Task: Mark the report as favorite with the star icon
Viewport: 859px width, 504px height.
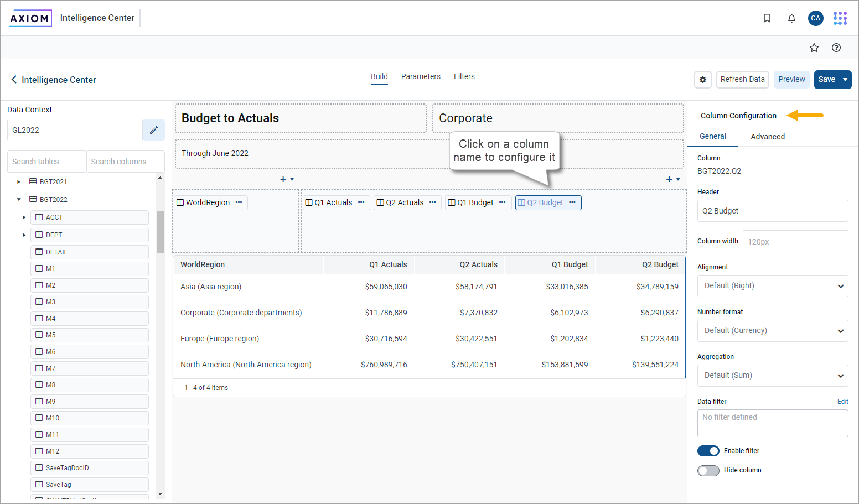Action: pos(814,48)
